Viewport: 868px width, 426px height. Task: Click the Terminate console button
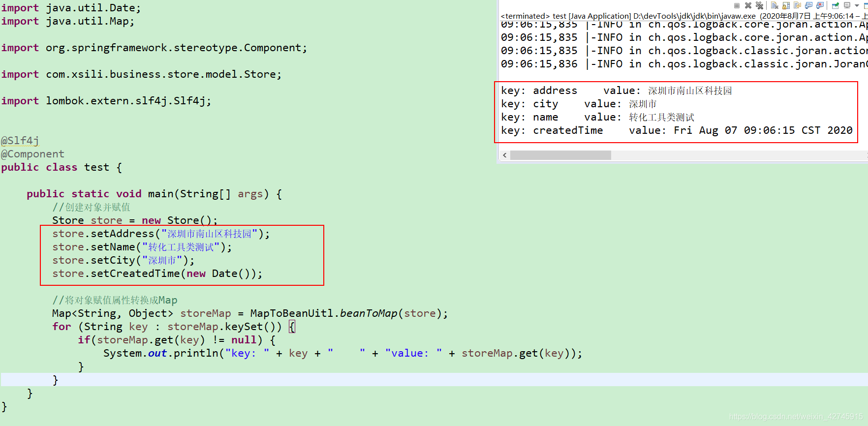(x=737, y=5)
